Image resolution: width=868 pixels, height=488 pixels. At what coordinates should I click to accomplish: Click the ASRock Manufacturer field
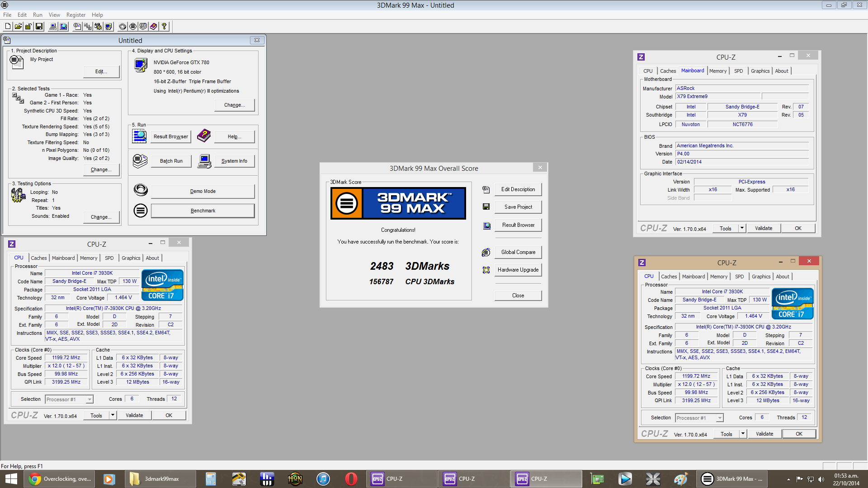click(x=742, y=88)
